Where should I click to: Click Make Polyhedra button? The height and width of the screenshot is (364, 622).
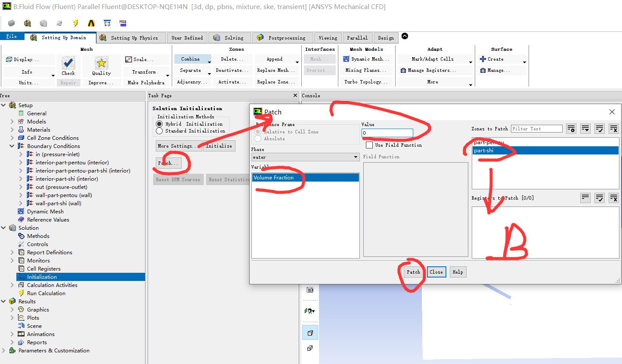click(146, 82)
